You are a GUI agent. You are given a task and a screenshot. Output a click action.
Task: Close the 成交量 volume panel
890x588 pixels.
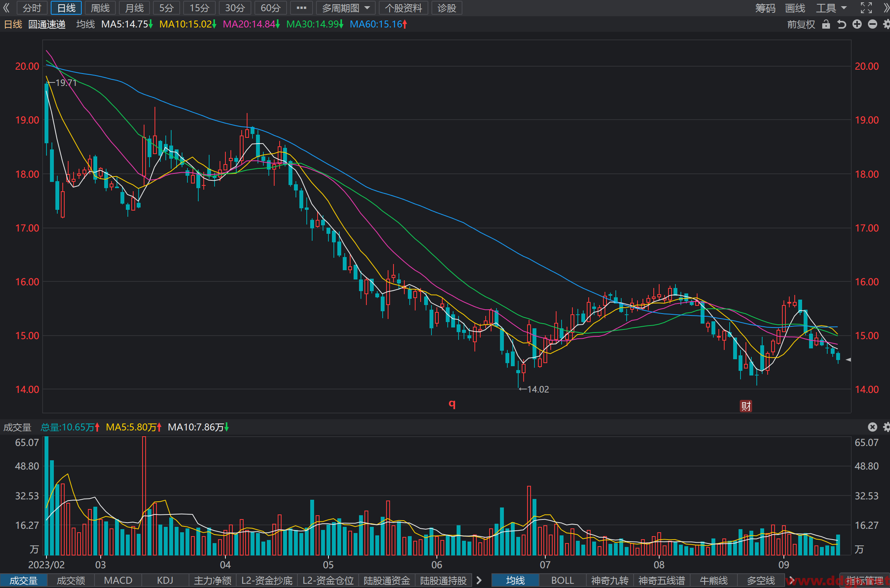pos(872,427)
